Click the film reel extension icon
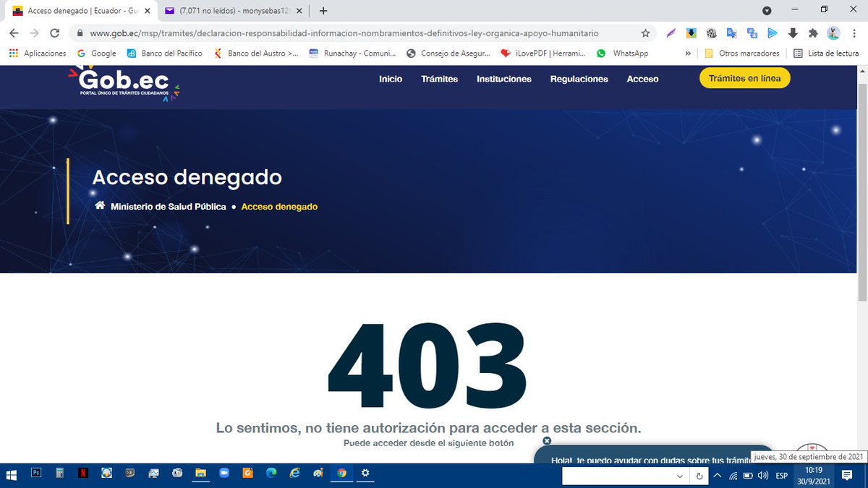Image resolution: width=868 pixels, height=488 pixels. click(x=712, y=33)
